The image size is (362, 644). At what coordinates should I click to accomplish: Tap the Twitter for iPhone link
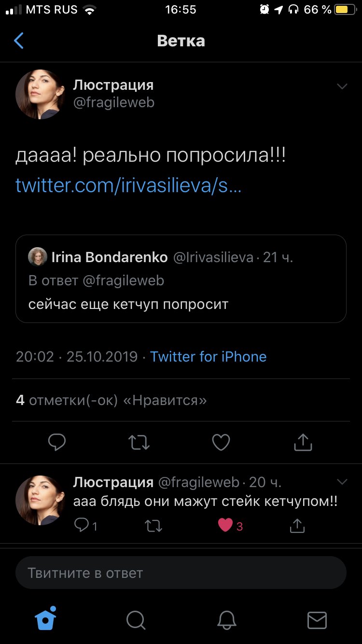[x=208, y=357]
